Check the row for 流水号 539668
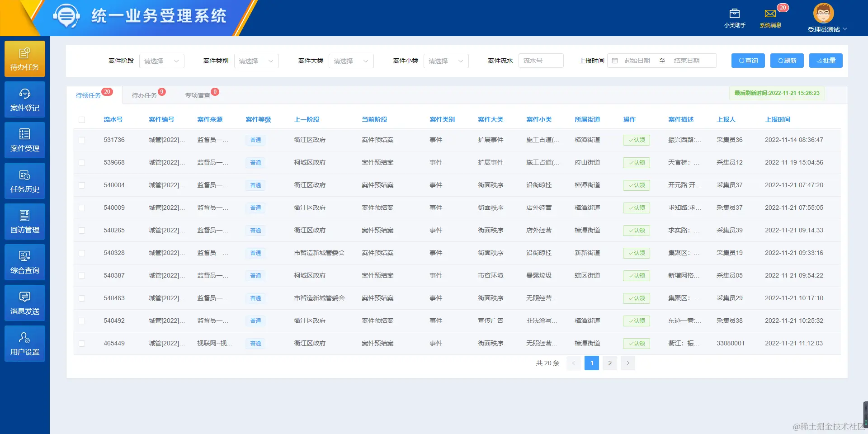Screen dimensions: 868x434 [x=82, y=163]
